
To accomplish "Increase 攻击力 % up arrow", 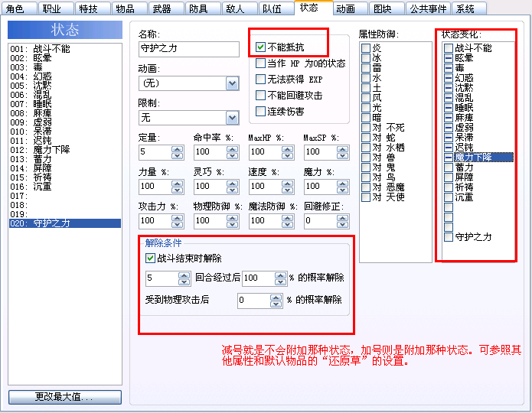I will pos(177,218).
